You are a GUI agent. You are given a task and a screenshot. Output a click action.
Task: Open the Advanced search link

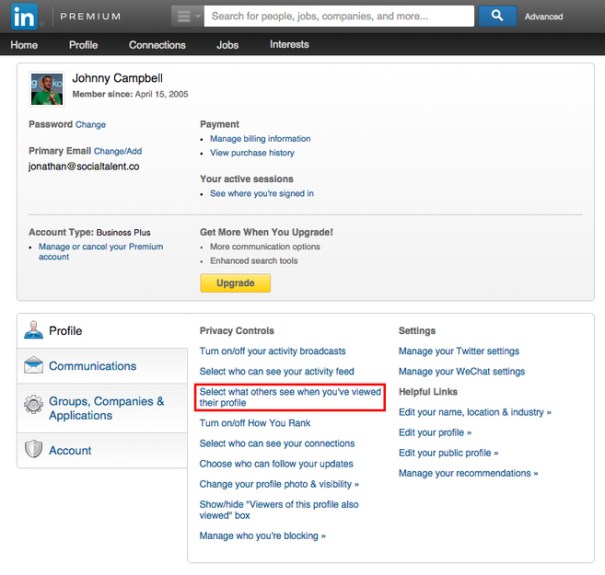pyautogui.click(x=543, y=17)
